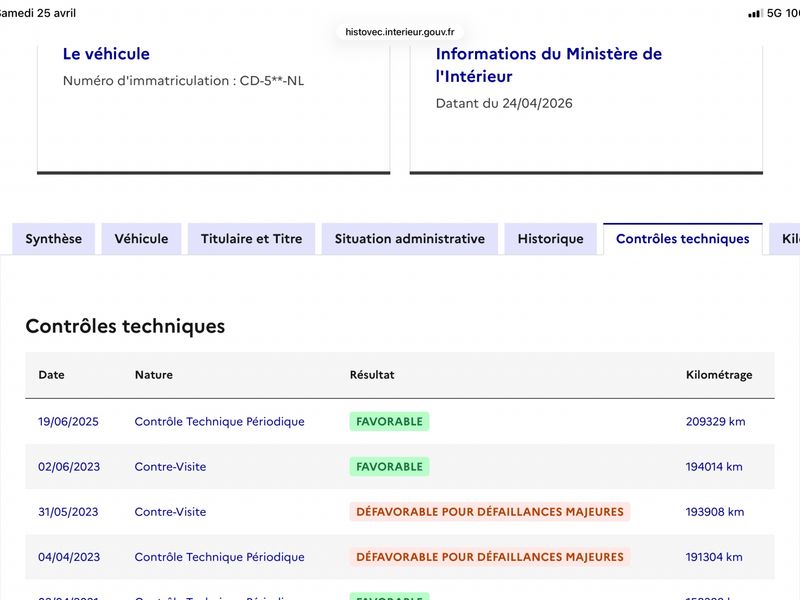Click the Informations du Ministère de l'Intérieur heading
The width and height of the screenshot is (800, 600).
click(x=548, y=65)
